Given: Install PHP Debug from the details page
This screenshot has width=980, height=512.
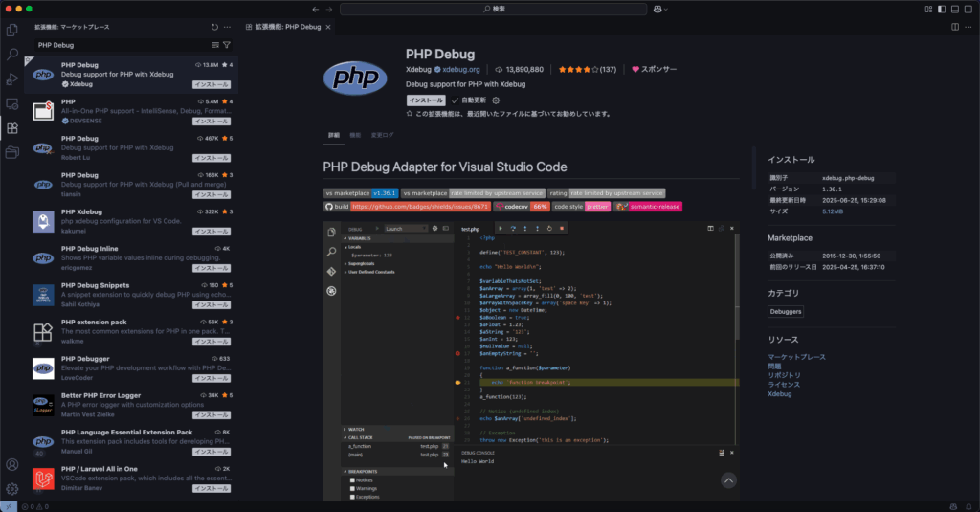Looking at the screenshot, I should pyautogui.click(x=426, y=100).
